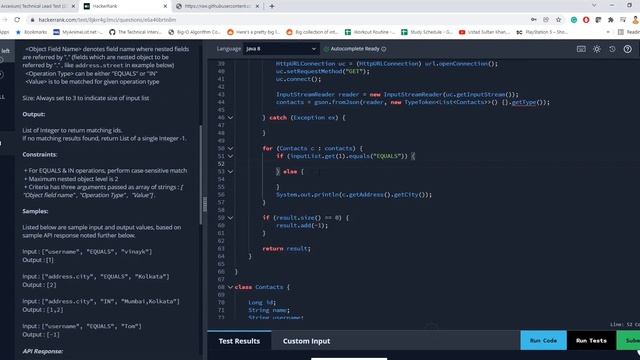Close the HackerRank tab
Viewport: 640px width, 360px height.
click(x=165, y=6)
